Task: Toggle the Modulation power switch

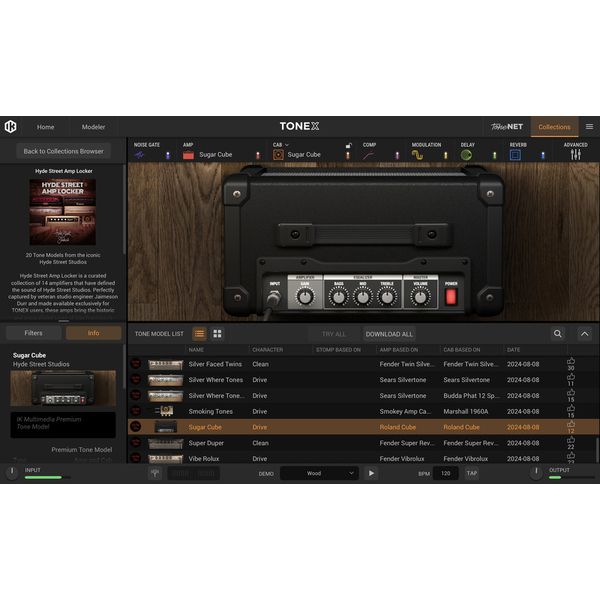Action: (445, 155)
